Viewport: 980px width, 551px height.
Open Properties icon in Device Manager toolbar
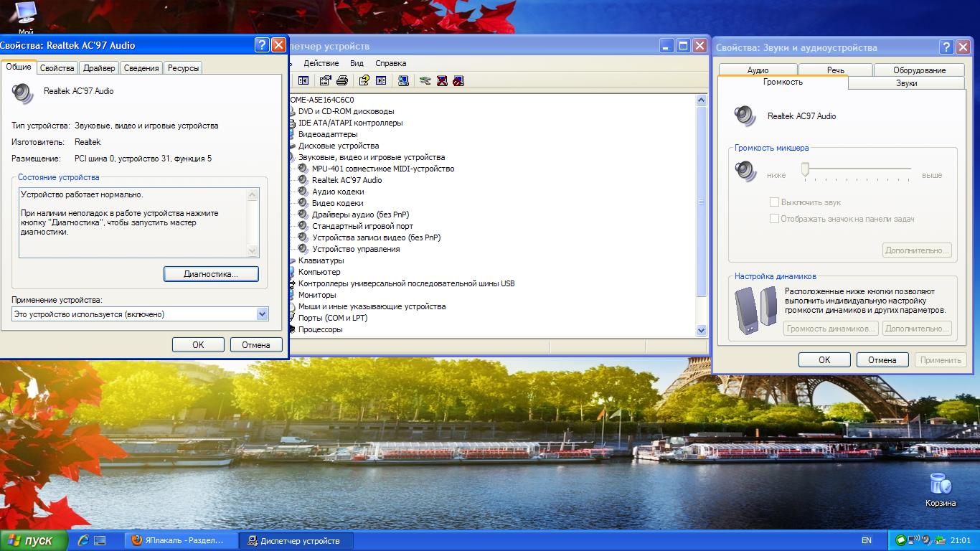[x=326, y=80]
